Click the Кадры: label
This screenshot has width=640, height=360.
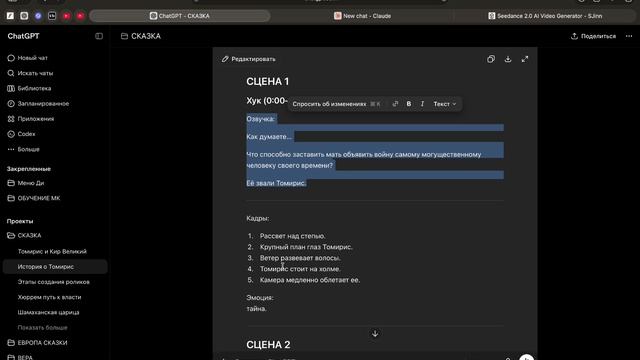click(x=258, y=218)
